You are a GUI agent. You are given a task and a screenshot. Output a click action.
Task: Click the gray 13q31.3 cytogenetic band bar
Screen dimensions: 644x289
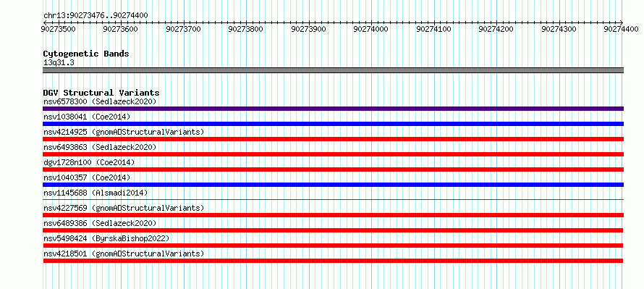(x=333, y=70)
